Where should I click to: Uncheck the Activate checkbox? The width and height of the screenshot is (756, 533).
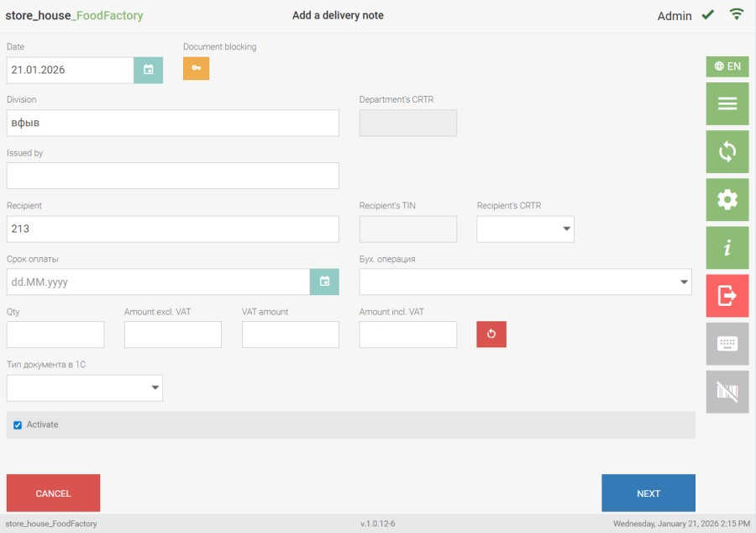pos(18,425)
